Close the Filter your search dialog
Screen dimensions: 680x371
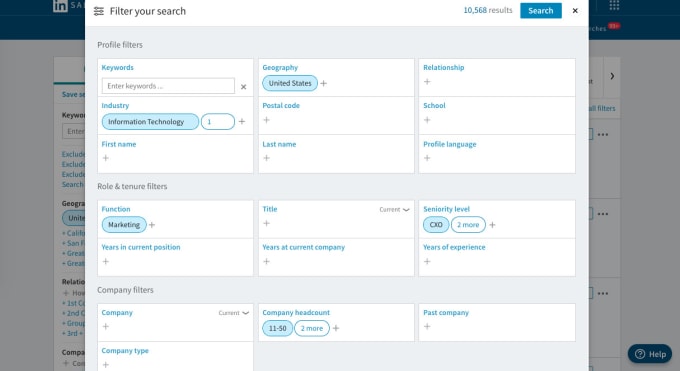(575, 11)
